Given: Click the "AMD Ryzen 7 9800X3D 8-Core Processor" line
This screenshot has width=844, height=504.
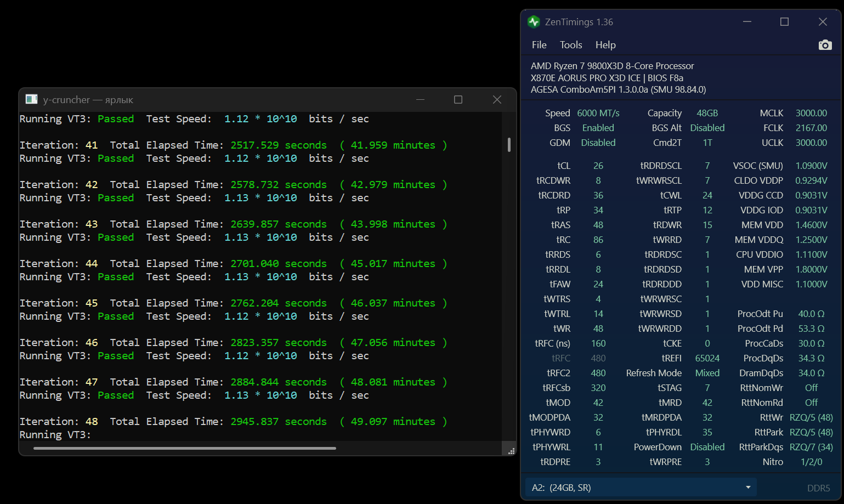Looking at the screenshot, I should click(613, 66).
